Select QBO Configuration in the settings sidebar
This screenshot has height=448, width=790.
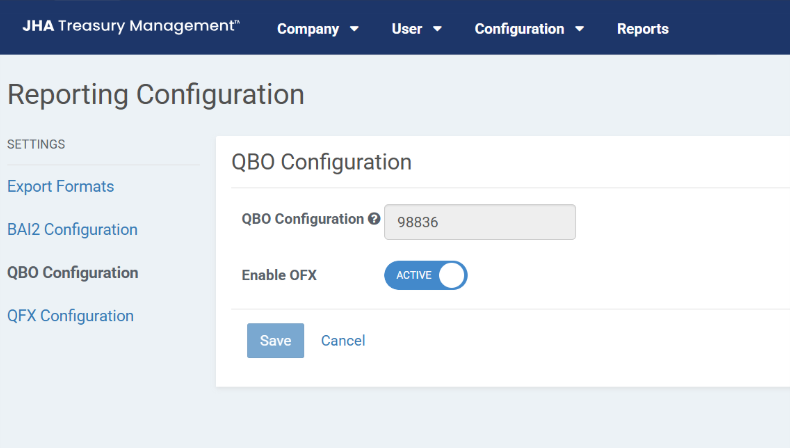point(73,273)
